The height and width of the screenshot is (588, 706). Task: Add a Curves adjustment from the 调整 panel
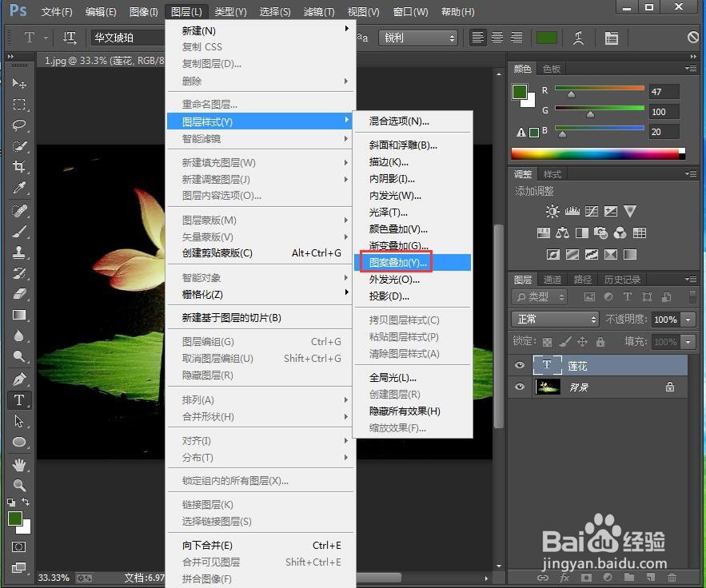(592, 211)
